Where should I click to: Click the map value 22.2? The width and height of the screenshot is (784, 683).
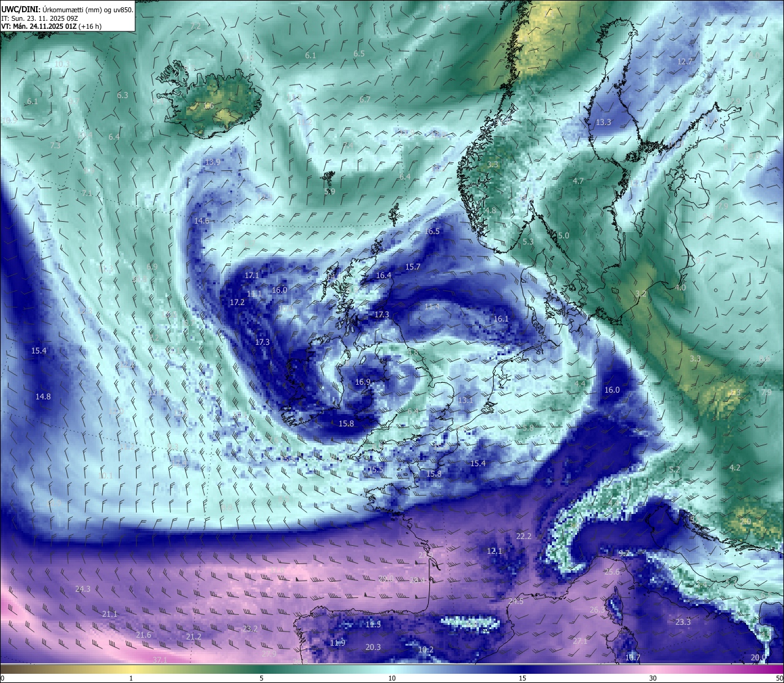click(524, 537)
